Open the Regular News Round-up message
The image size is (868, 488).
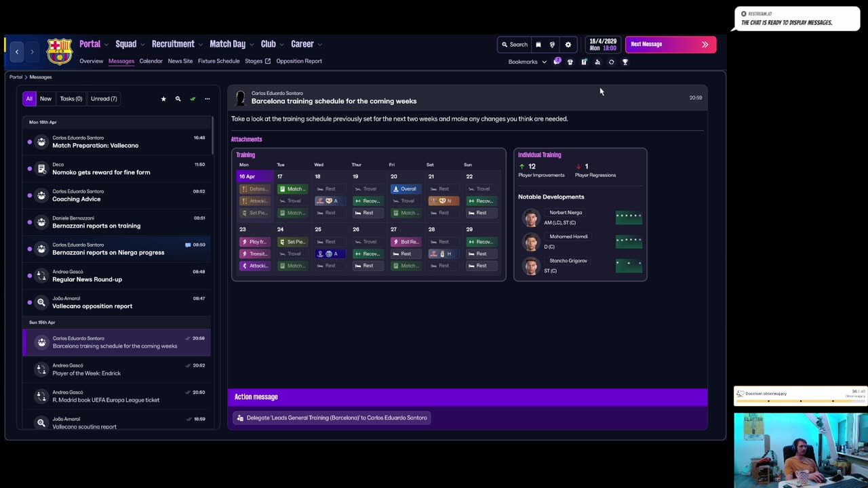(117, 275)
